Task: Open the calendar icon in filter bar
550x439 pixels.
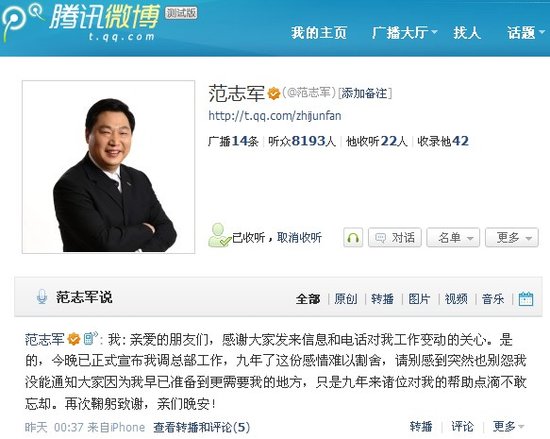Action: pos(526,299)
